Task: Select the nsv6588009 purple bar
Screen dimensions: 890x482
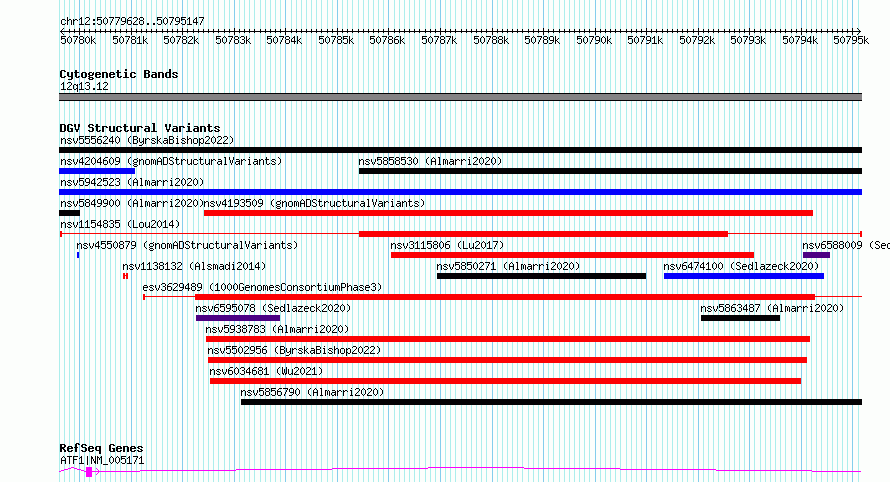Action: point(816,255)
